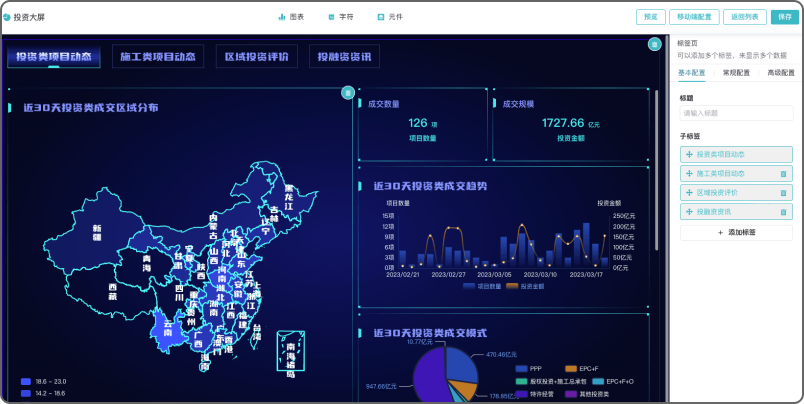
Task: Click 四川 province on the map
Action: pos(179,294)
